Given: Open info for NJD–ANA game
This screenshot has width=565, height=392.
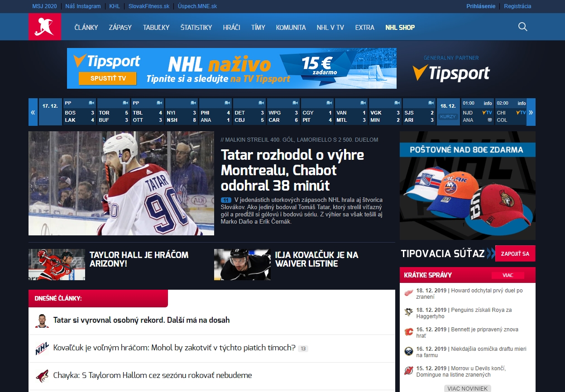Looking at the screenshot, I should pos(488,103).
